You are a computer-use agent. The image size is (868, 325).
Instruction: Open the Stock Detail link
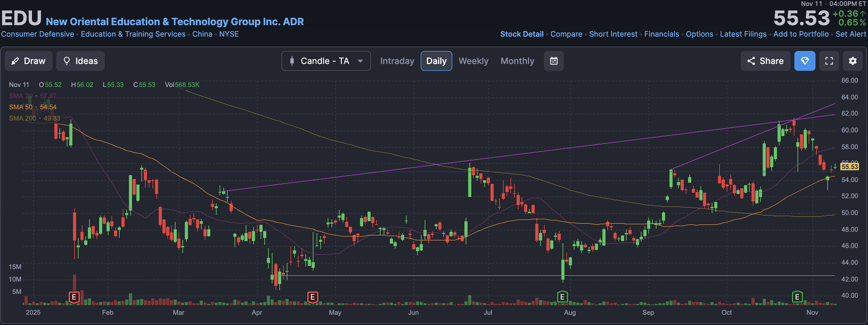[522, 34]
